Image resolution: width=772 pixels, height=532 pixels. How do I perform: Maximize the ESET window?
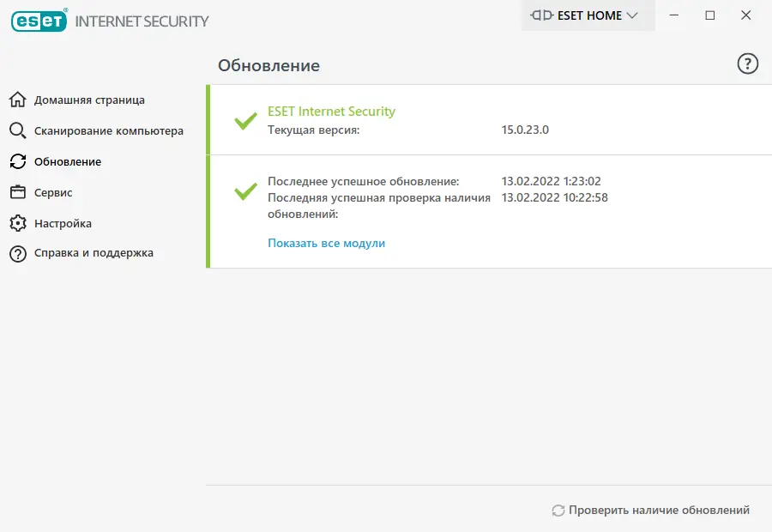(x=709, y=15)
